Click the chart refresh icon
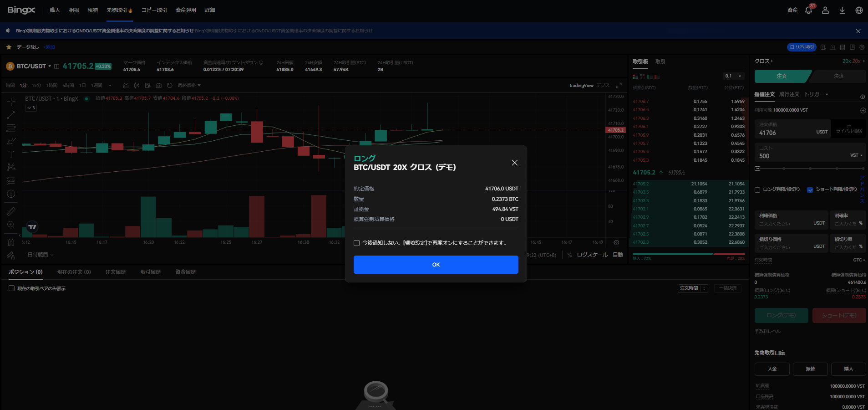The width and height of the screenshot is (868, 410). 170,86
